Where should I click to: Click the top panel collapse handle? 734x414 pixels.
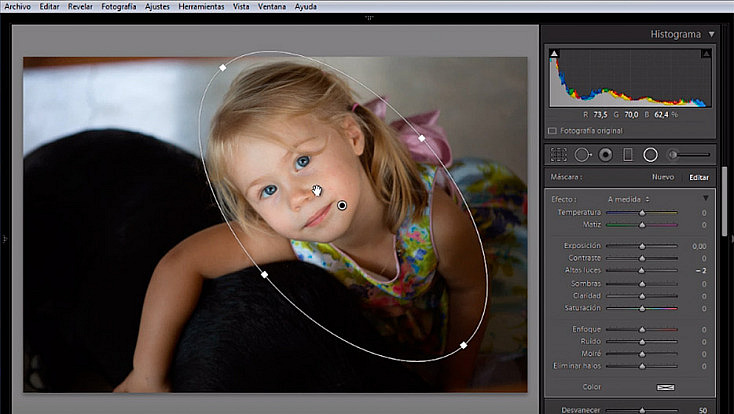click(369, 18)
